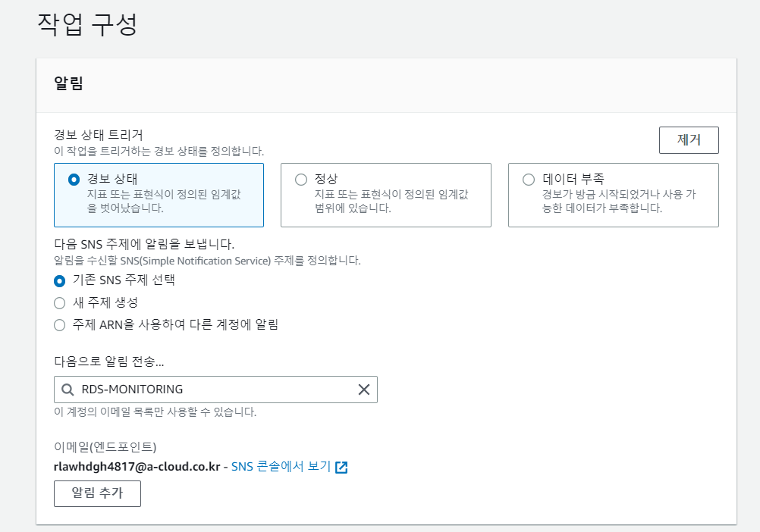Select 주제 ARN을 사용하여 다른 계정에 알림

coord(60,325)
